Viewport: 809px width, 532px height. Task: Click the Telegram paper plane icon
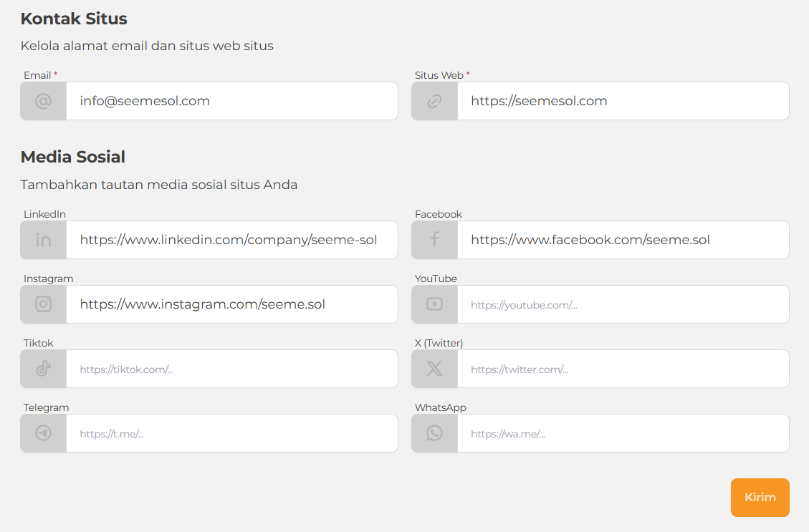[x=44, y=433]
